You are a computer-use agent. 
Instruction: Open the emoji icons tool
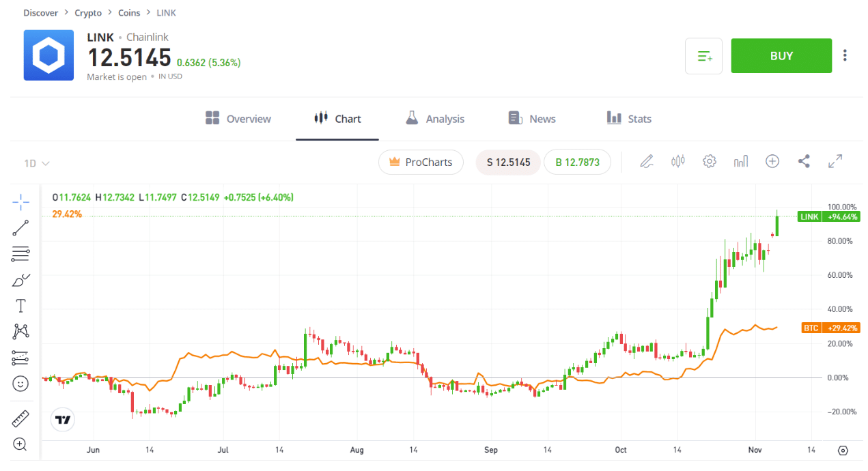click(x=20, y=384)
